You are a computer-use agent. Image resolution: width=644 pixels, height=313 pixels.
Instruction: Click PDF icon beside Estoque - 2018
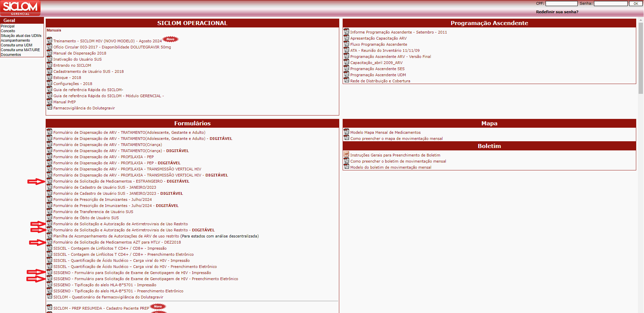coord(49,77)
